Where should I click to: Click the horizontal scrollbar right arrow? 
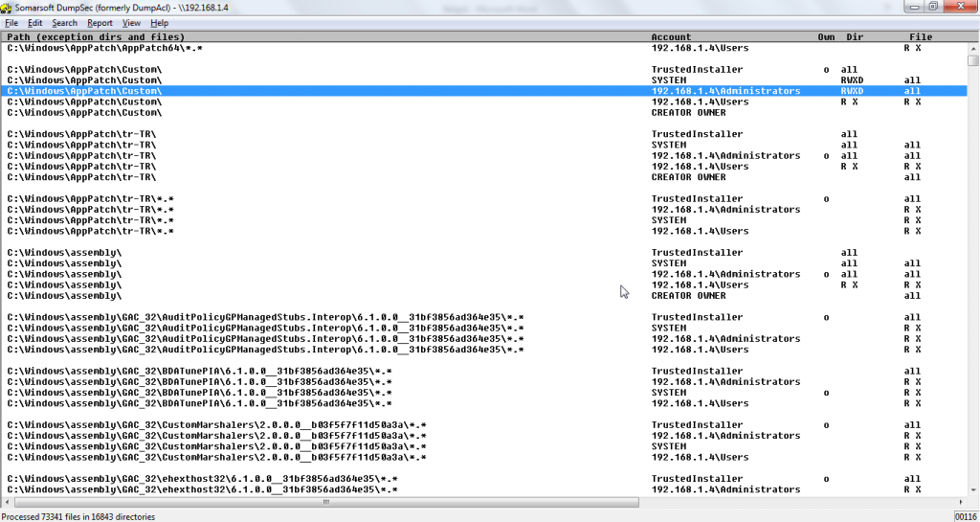[960, 501]
